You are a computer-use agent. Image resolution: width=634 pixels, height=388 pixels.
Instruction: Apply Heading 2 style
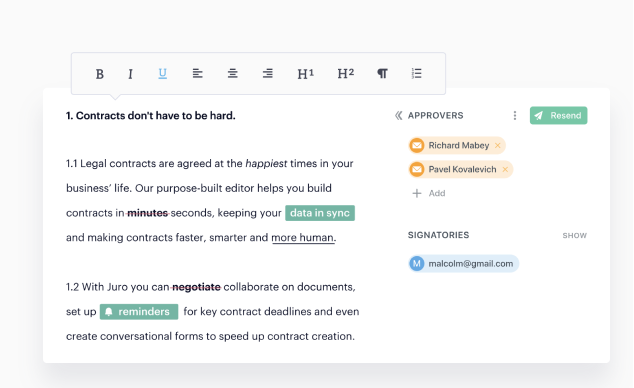(346, 74)
